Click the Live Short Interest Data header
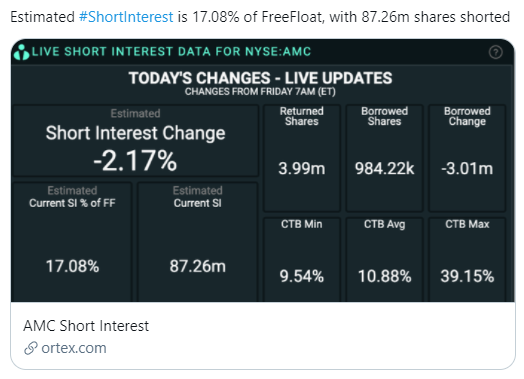 coord(171,52)
